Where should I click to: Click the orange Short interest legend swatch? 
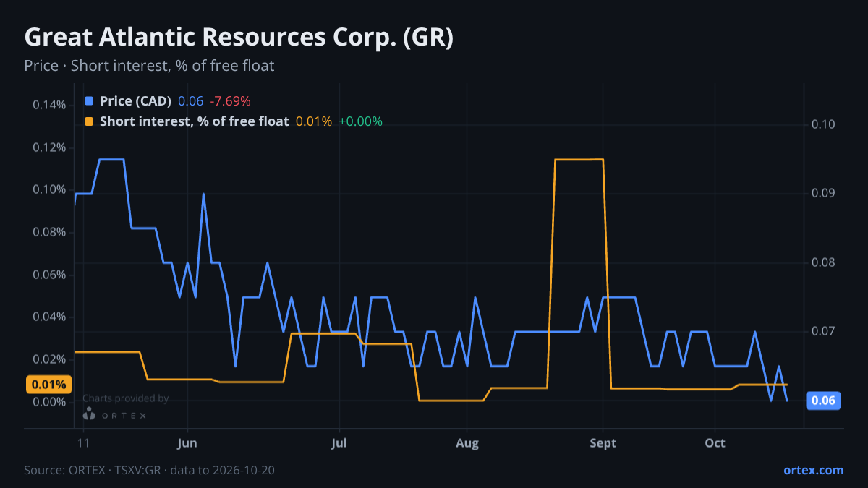[x=89, y=121]
